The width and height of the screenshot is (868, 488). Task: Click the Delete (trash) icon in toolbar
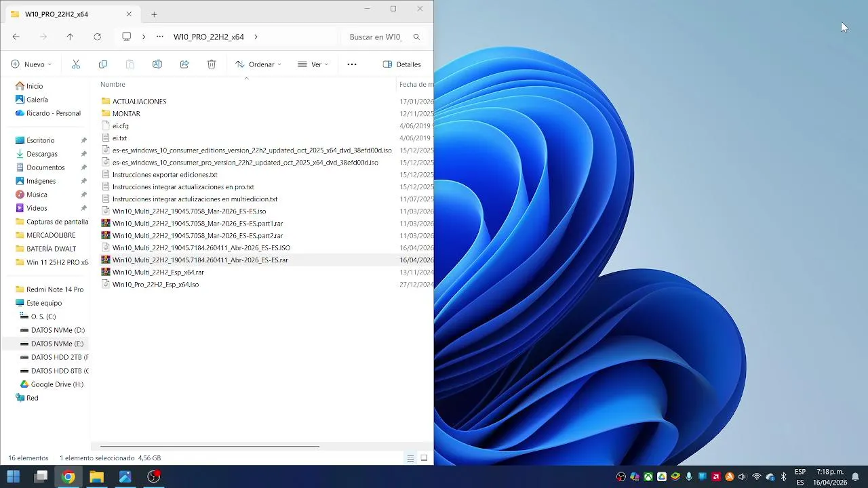click(x=212, y=64)
